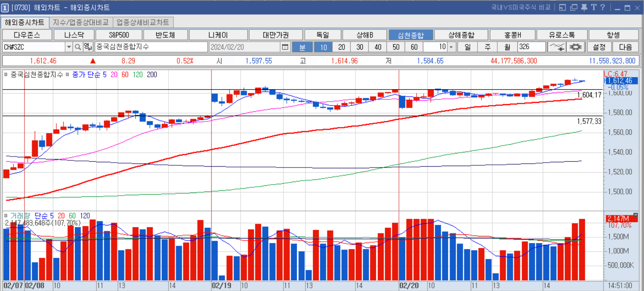
Task: Pin the window with the pushpin icon
Action: 584,7
